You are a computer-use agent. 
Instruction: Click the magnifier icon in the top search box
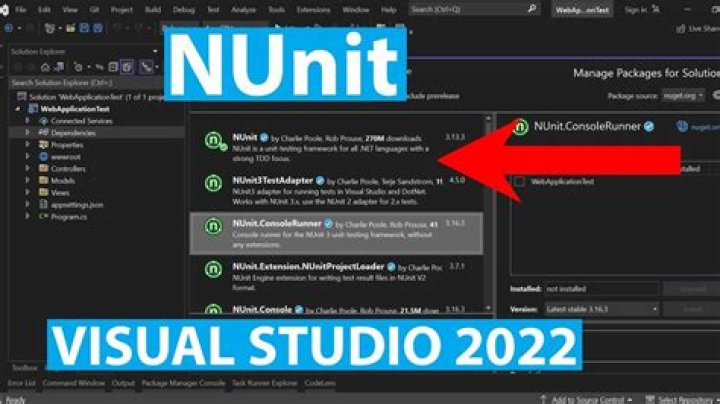pyautogui.click(x=532, y=9)
